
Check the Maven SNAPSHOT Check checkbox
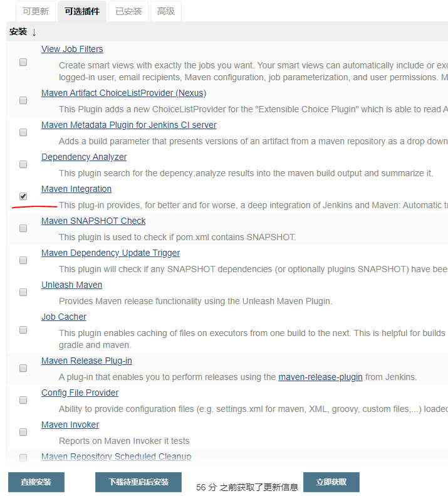tap(23, 228)
